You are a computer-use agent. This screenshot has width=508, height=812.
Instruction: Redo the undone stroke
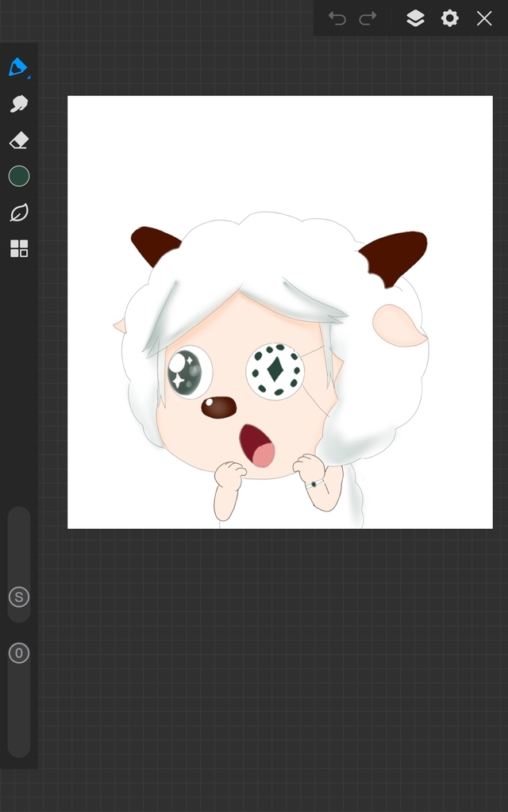pyautogui.click(x=368, y=18)
